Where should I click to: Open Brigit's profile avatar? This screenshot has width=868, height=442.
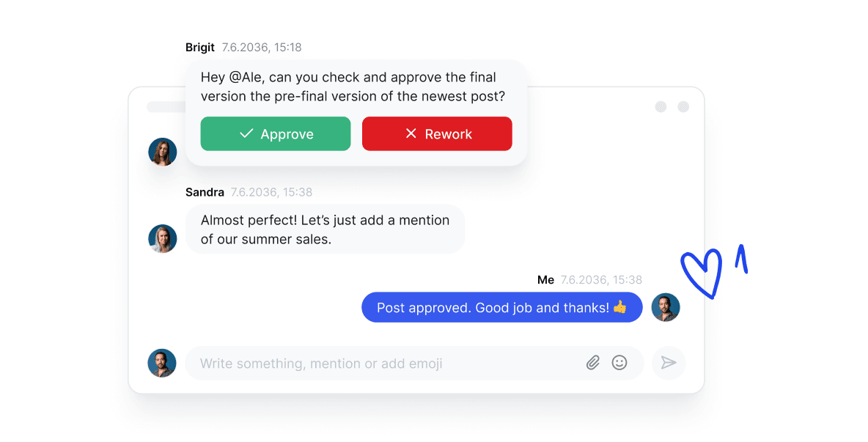click(162, 152)
